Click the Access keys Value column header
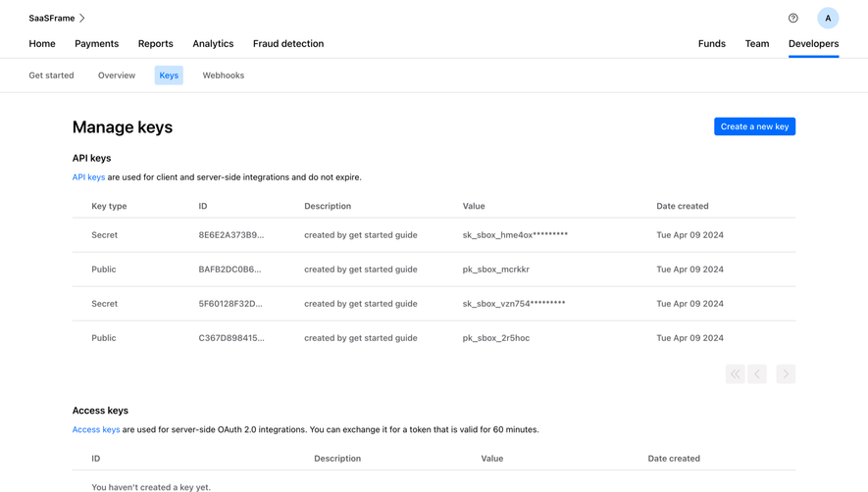 pyautogui.click(x=492, y=459)
